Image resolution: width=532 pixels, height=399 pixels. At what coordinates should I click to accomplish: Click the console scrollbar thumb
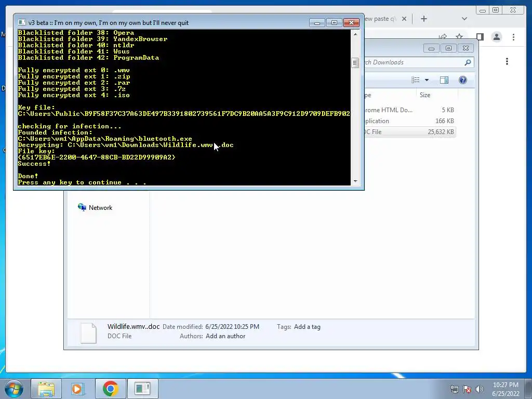point(355,63)
